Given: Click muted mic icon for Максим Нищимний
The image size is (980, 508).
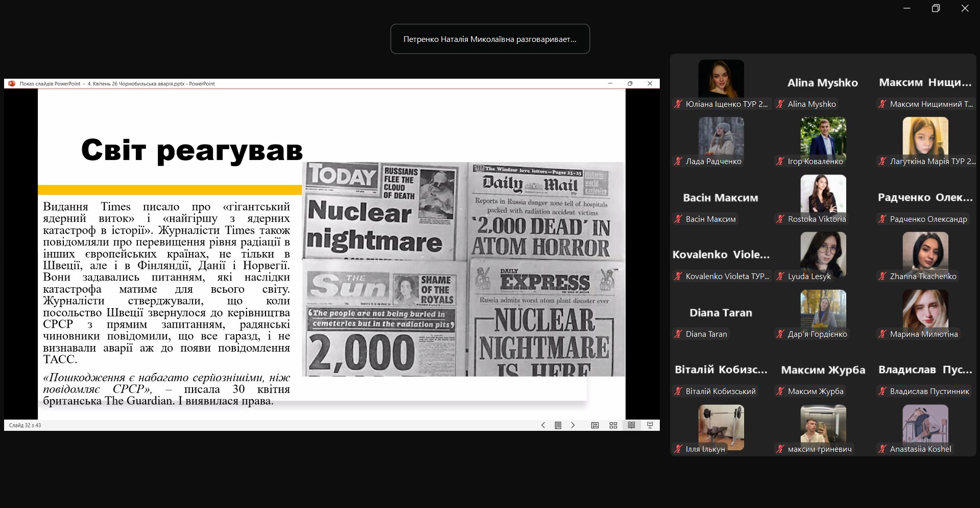Looking at the screenshot, I should click(882, 104).
